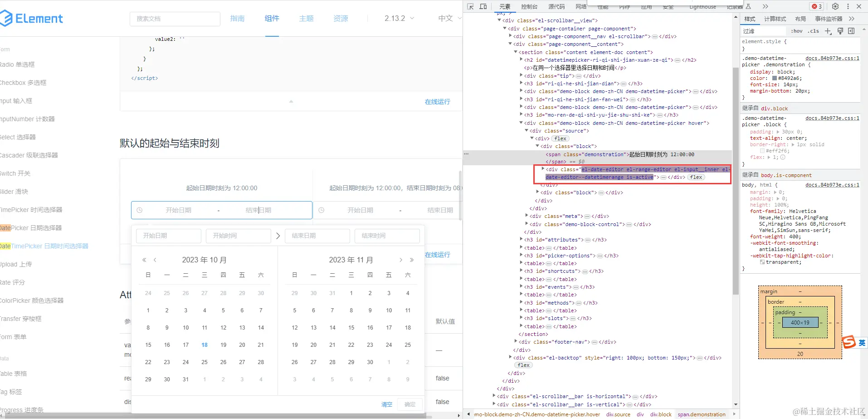The width and height of the screenshot is (868, 419).
Task: Expand the el-backtop div node
Action: [x=510, y=358]
